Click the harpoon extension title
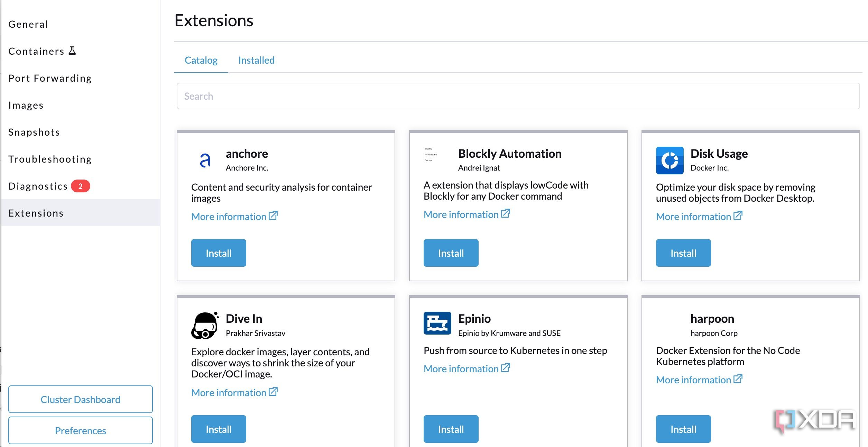 712,319
